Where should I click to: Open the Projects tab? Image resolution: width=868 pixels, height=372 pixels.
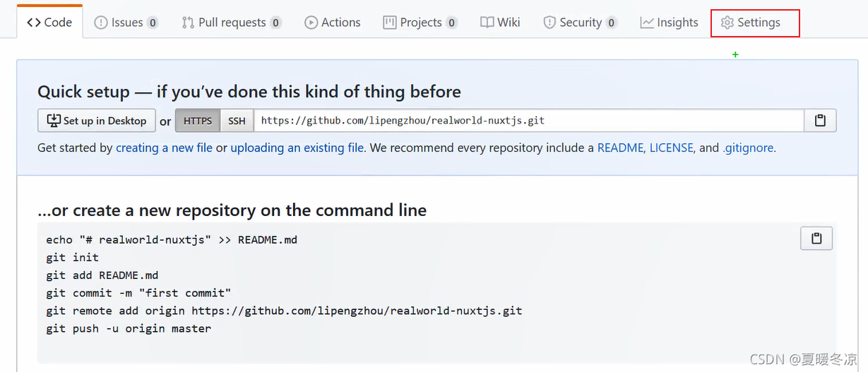(x=420, y=23)
